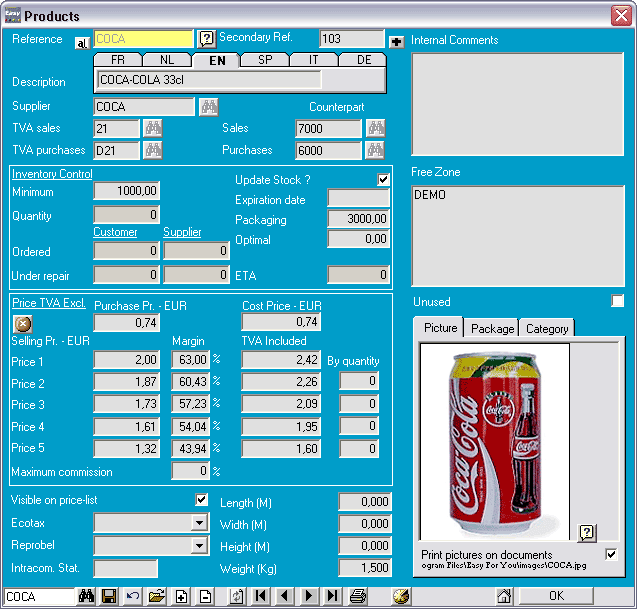Click the Inventory Control link
Screen dimensions: 637x609
(x=52, y=174)
